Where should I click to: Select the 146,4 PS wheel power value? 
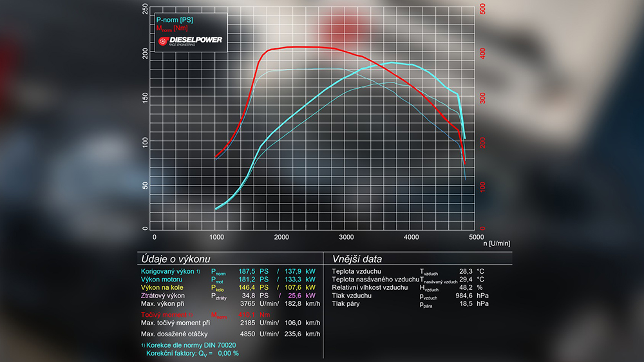coord(253,288)
